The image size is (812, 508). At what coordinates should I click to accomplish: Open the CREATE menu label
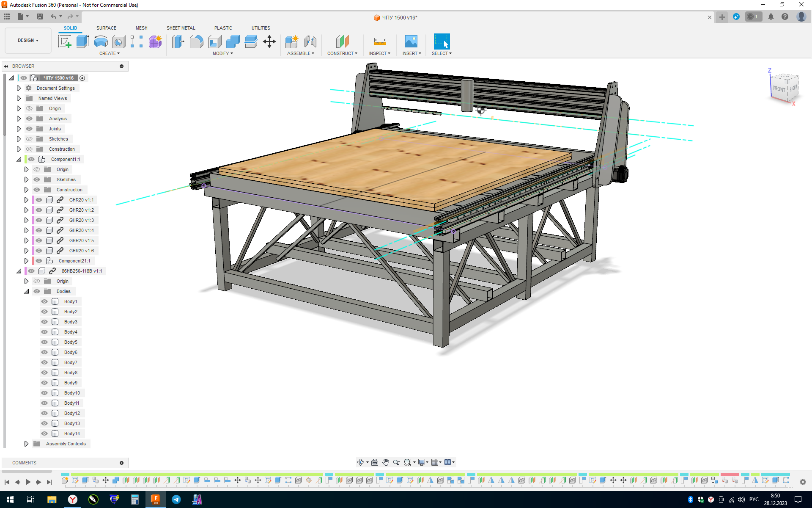(109, 53)
